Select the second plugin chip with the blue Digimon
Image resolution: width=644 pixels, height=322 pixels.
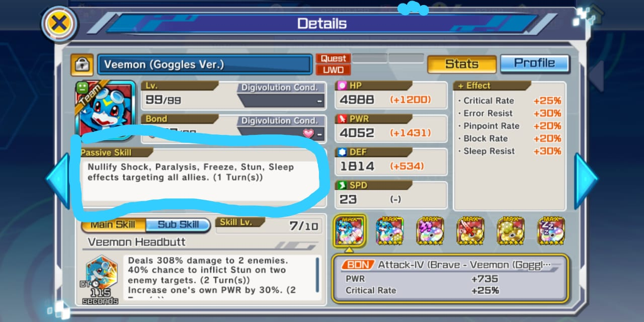[x=389, y=231]
